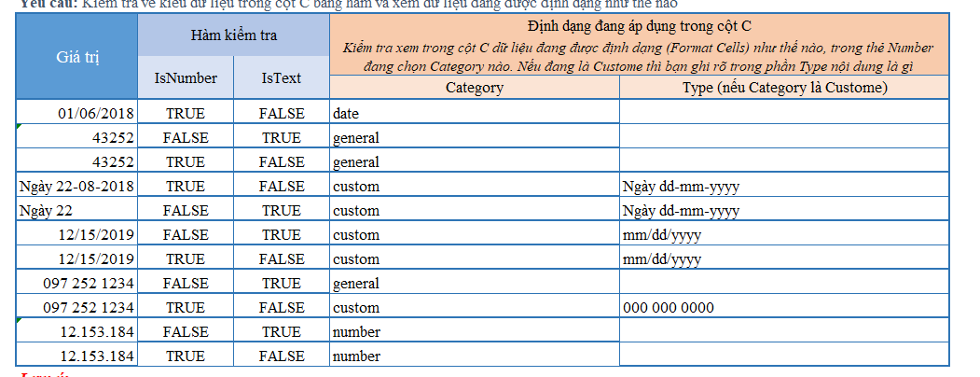980x377 pixels.
Task: Click 'number' in the row where 12.153.184 IsText is TRUE
Action: coord(475,331)
